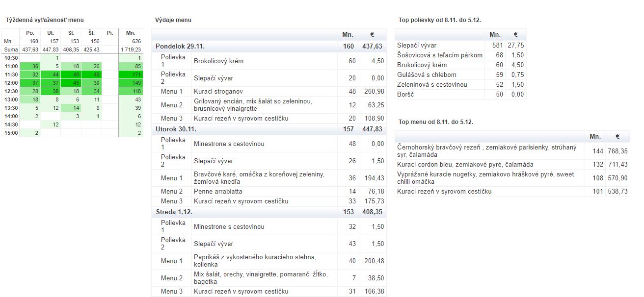Image resolution: width=644 pixels, height=297 pixels.
Task: Click the heatmap cell showing 171
Action: tap(131, 74)
